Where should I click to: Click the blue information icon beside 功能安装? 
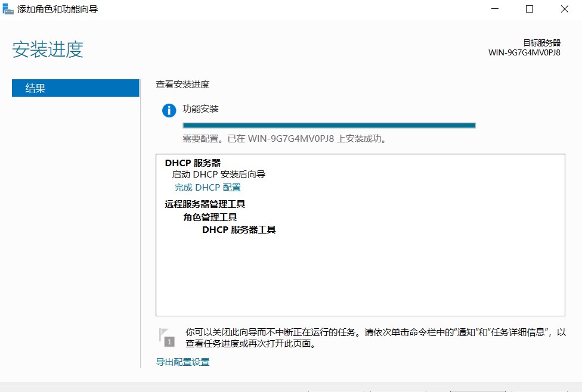(x=169, y=110)
